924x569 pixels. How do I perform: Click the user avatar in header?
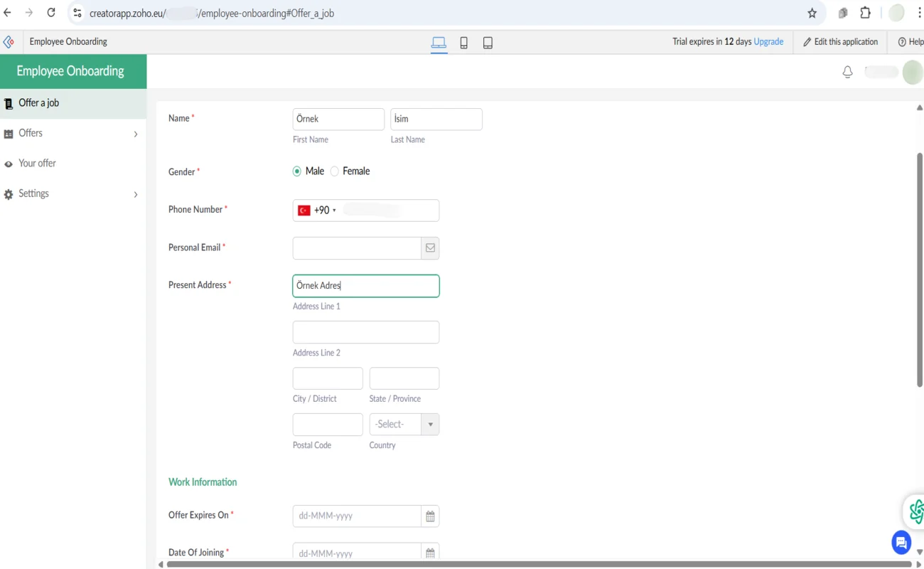click(912, 72)
